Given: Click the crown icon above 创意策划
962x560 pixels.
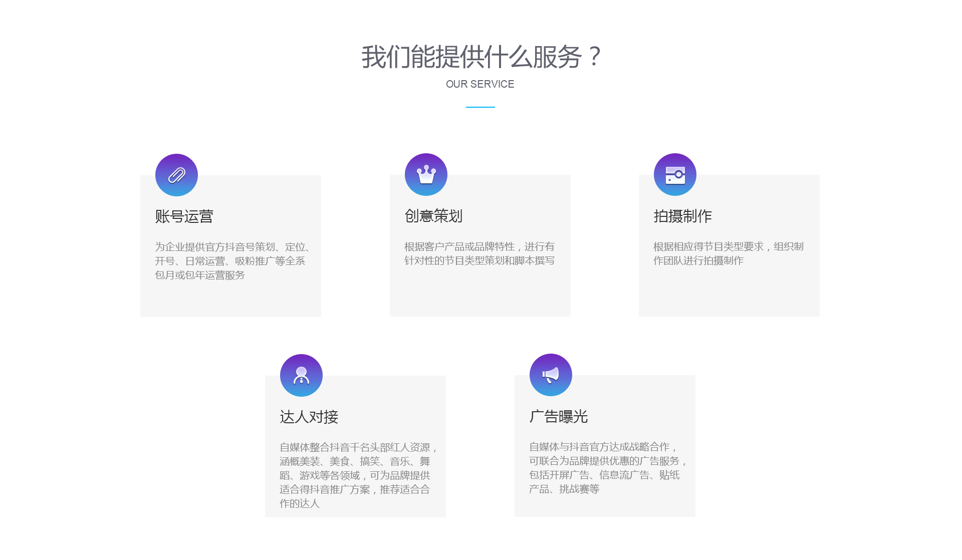Looking at the screenshot, I should point(426,174).
